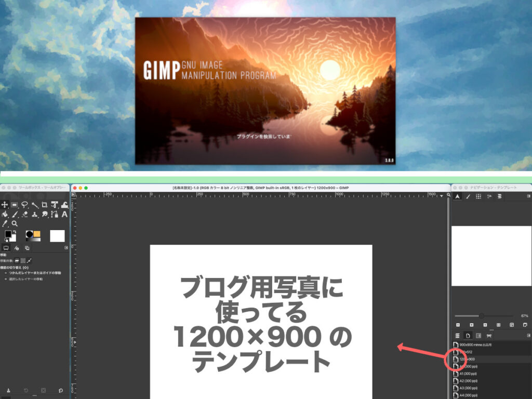The image size is (532, 399).
Task: Reset colors to default black and white
Action: coord(6,240)
